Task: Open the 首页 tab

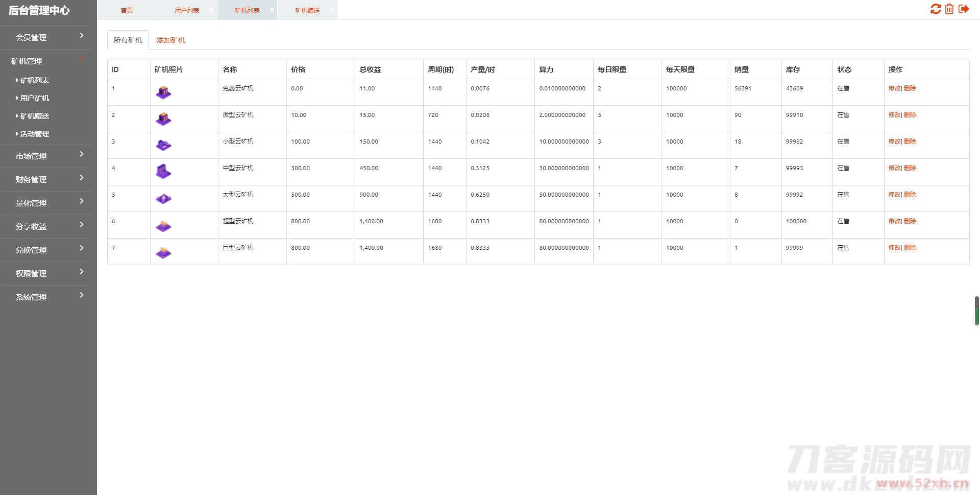Action: (127, 10)
